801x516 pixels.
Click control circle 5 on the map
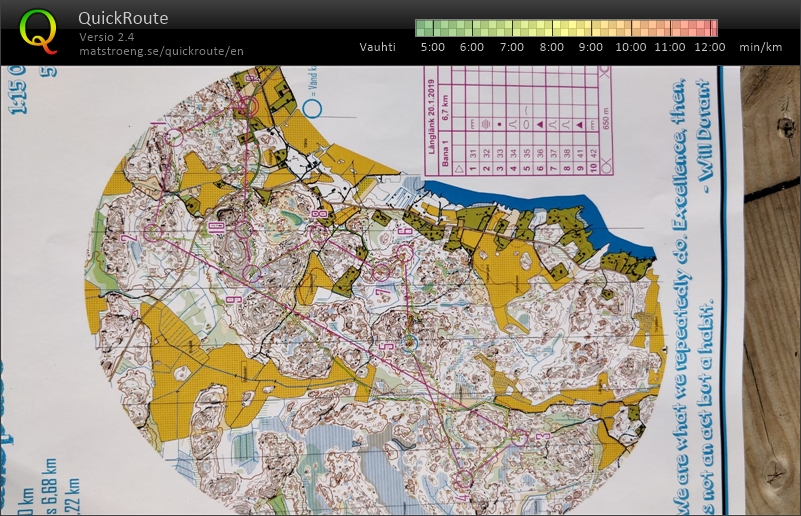pos(409,343)
